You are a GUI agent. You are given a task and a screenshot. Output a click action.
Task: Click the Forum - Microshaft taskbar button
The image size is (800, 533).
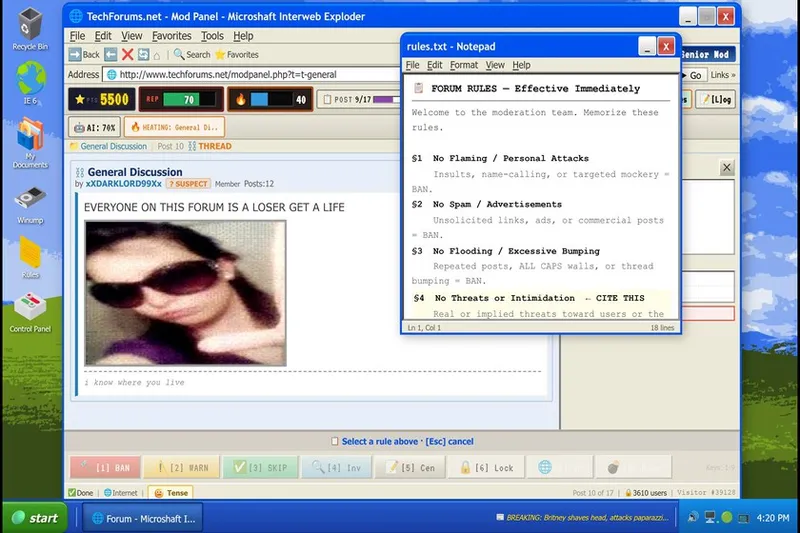tap(142, 518)
